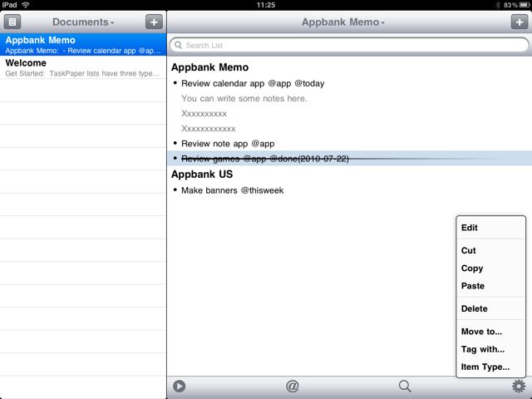Expand the Documents title dropdown
The width and height of the screenshot is (532, 399).
click(x=83, y=22)
